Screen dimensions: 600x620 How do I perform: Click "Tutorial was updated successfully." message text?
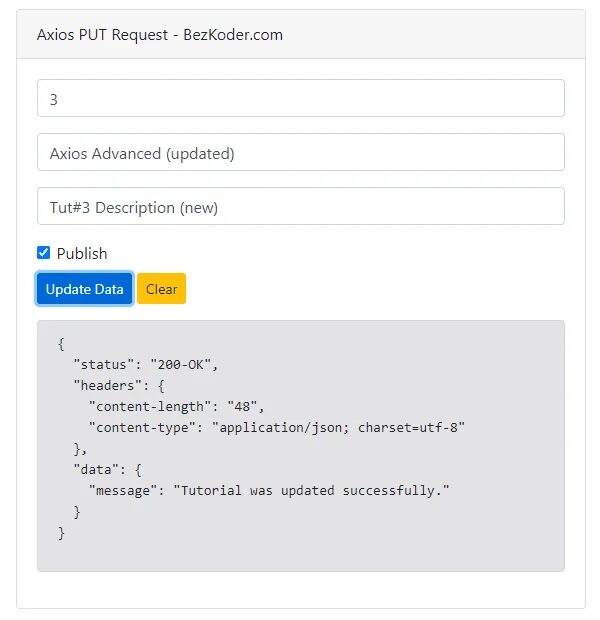[x=312, y=490]
